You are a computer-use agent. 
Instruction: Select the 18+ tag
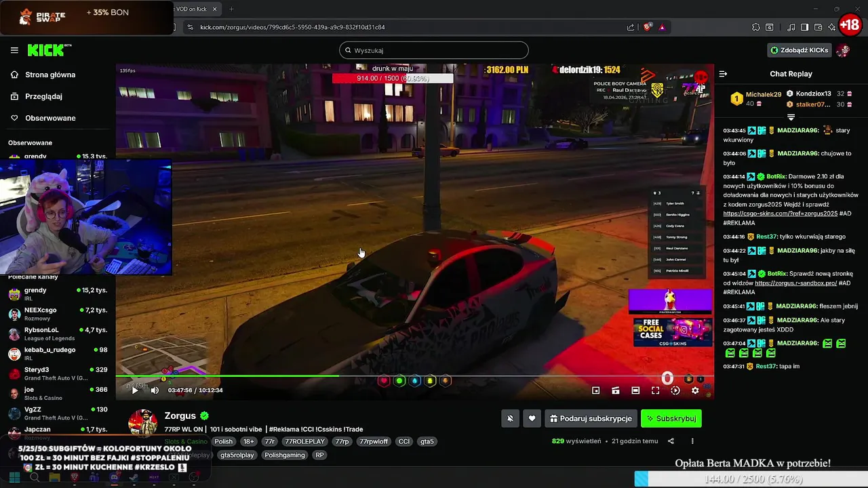click(x=249, y=441)
